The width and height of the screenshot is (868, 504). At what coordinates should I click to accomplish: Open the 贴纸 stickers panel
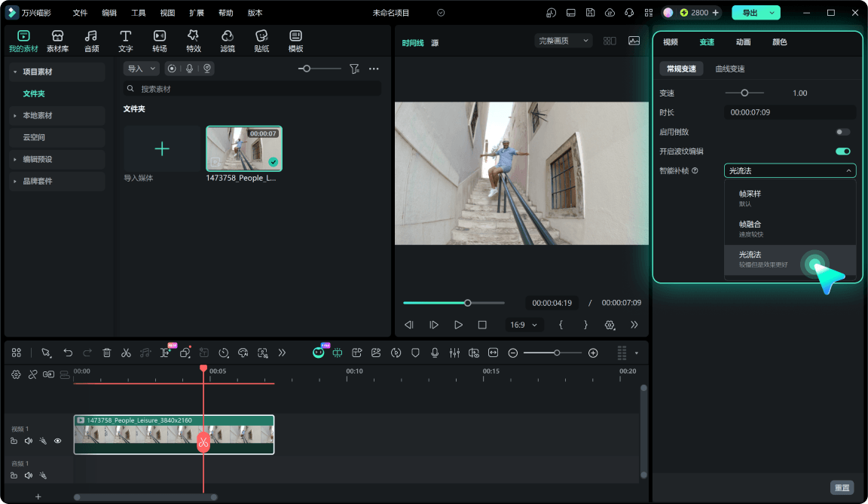261,41
